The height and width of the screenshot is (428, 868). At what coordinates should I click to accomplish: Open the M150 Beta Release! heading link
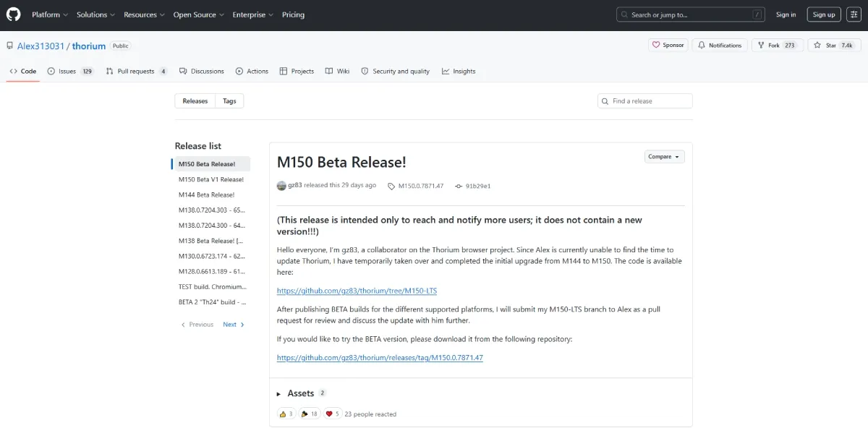[341, 163]
